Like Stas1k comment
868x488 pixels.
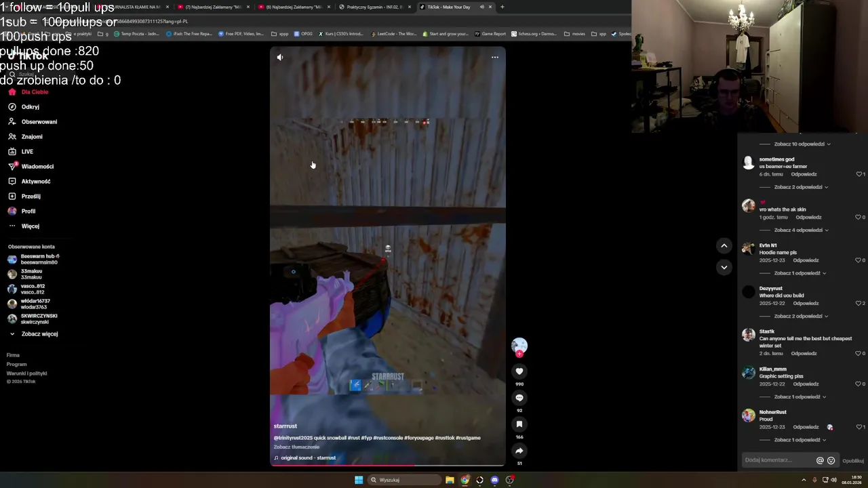[859, 354]
